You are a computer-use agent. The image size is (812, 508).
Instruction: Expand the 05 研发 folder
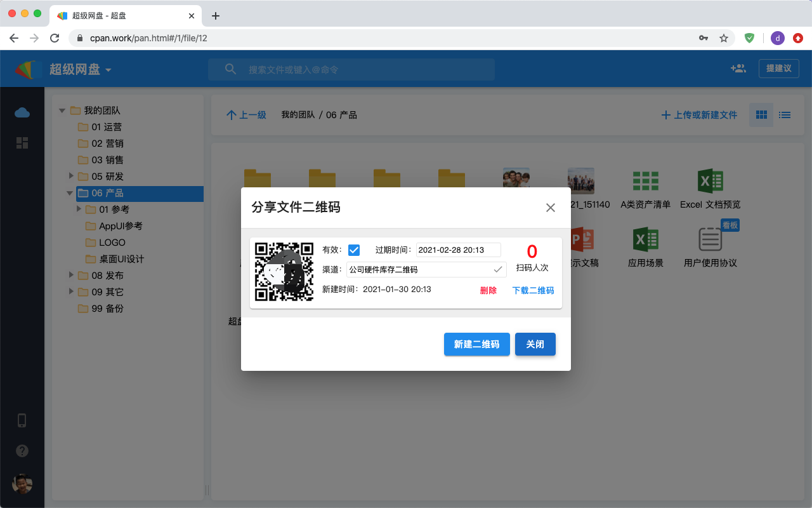(x=71, y=176)
